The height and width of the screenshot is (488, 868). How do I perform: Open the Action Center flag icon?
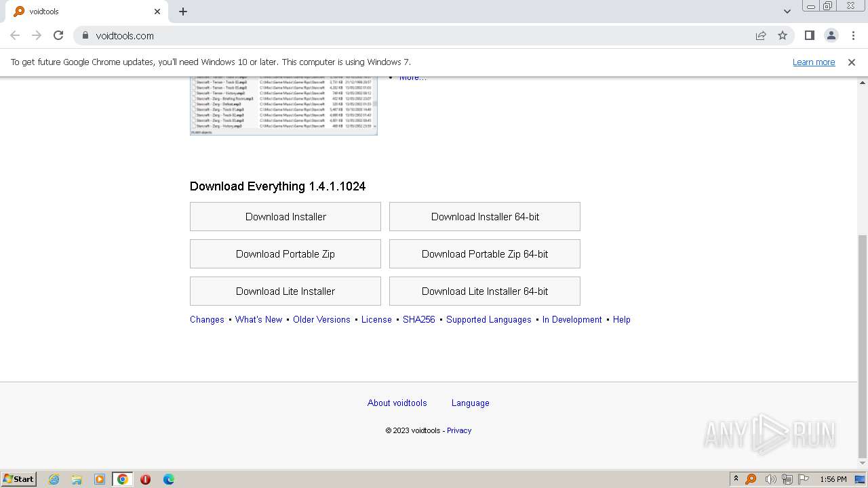(804, 479)
